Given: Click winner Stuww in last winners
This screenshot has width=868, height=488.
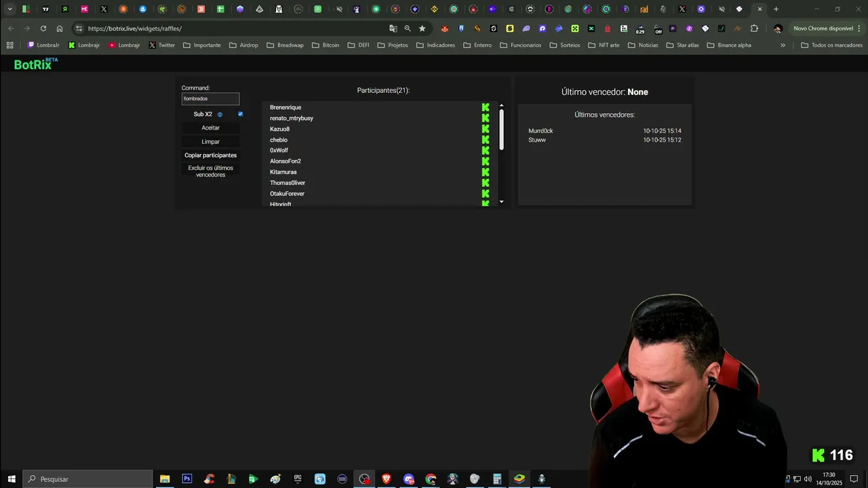Looking at the screenshot, I should 537,140.
